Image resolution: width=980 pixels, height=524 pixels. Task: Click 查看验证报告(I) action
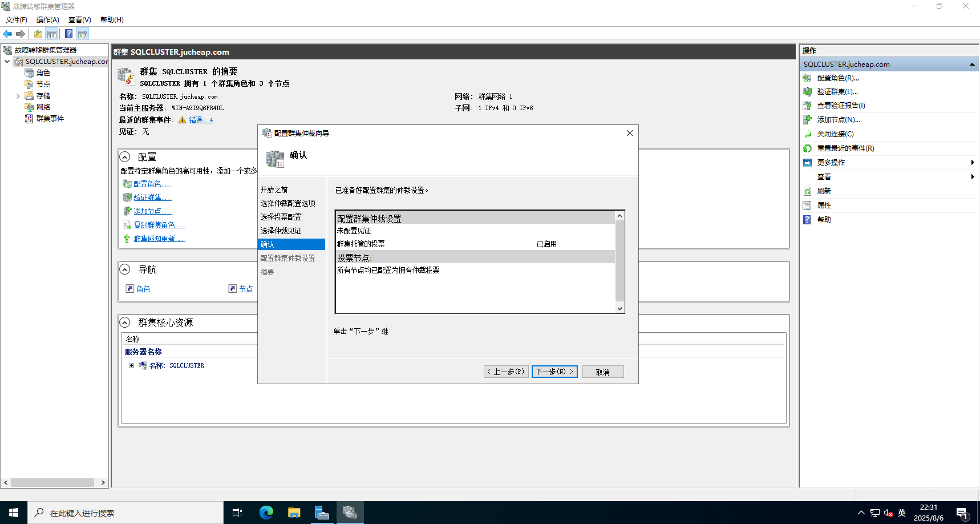[x=841, y=105]
